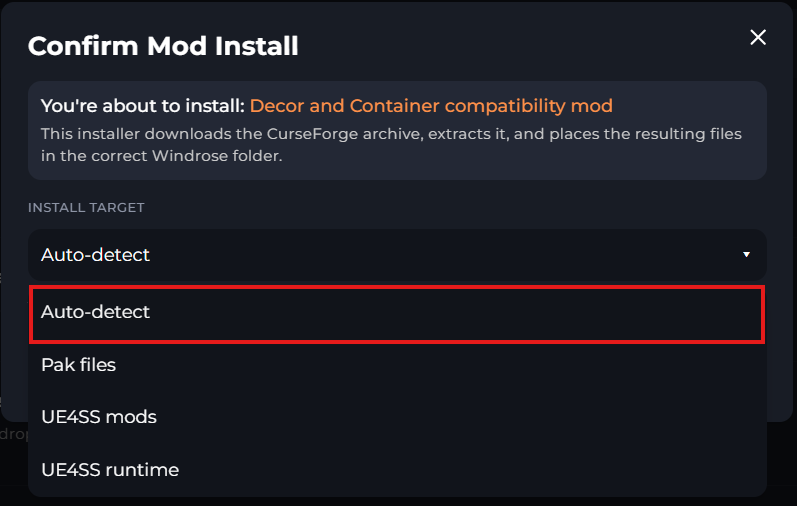Open the Decor and Container compatibility mod link
The height and width of the screenshot is (506, 797).
431,106
